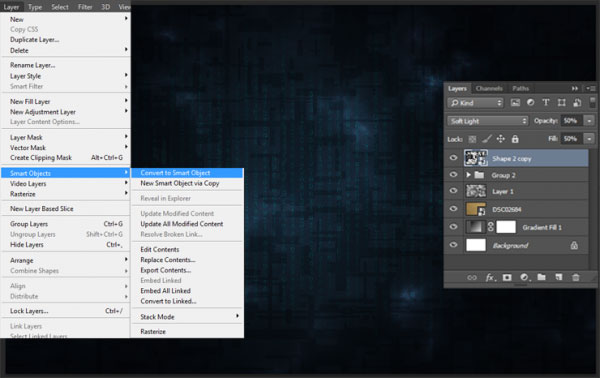Image resolution: width=600 pixels, height=378 pixels.
Task: Select Edit Contents menu entry
Action: [187, 249]
